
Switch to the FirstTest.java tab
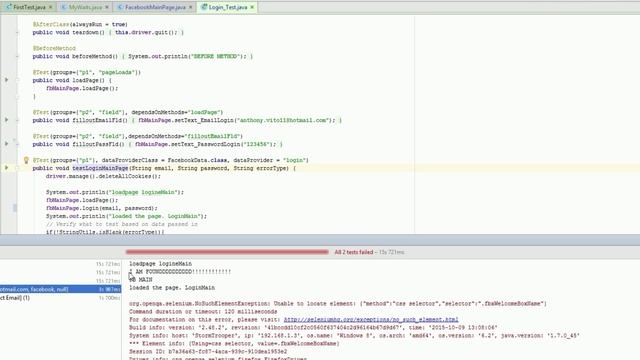(28, 7)
